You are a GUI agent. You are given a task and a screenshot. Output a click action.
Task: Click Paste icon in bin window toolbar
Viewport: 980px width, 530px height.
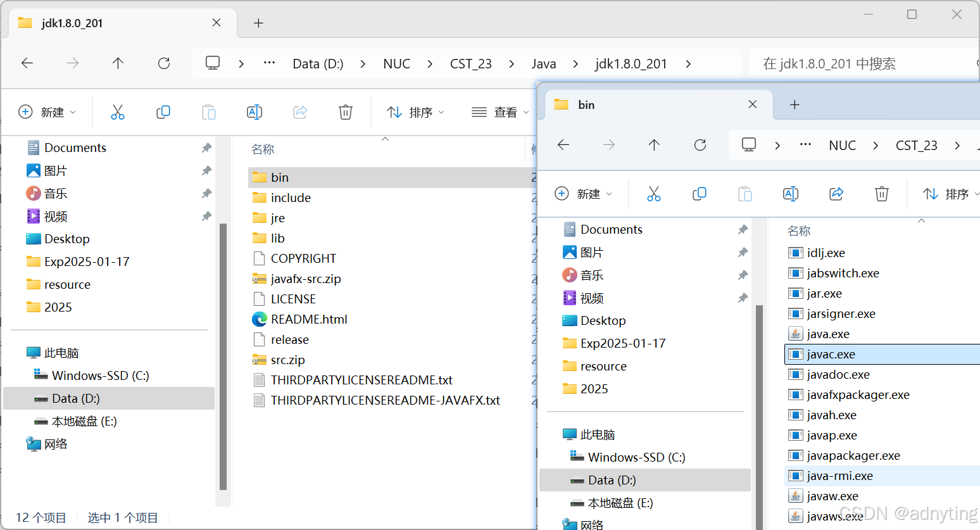click(745, 194)
